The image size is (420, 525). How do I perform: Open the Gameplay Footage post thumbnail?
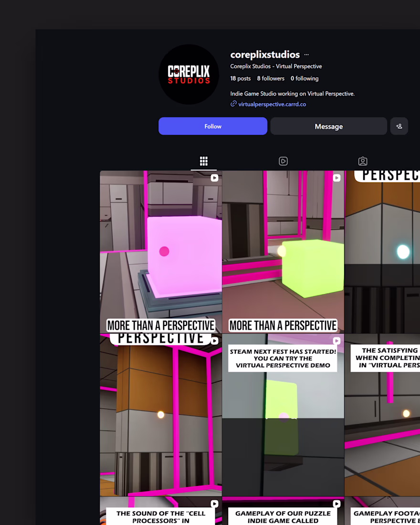click(382, 511)
